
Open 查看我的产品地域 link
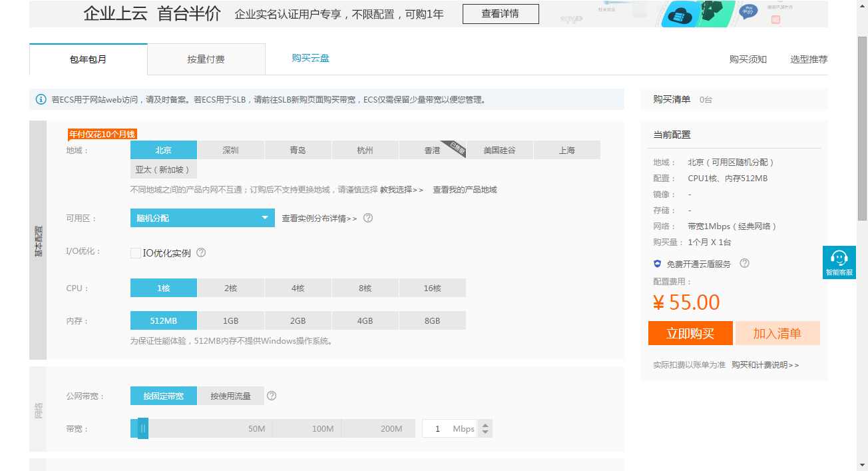tap(465, 189)
